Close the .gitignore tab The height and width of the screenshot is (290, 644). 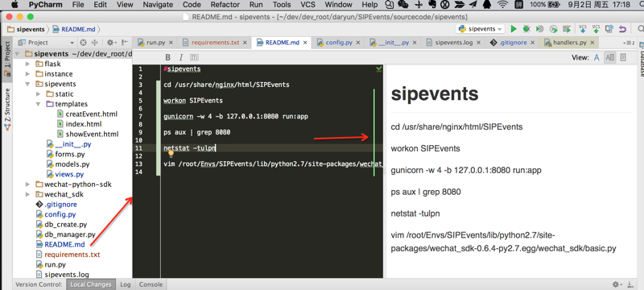pos(533,43)
